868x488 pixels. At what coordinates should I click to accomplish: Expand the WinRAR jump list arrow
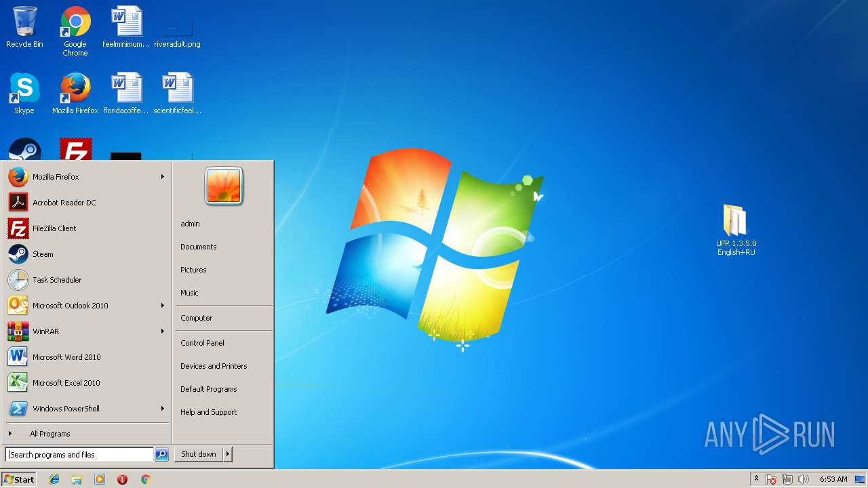[163, 331]
